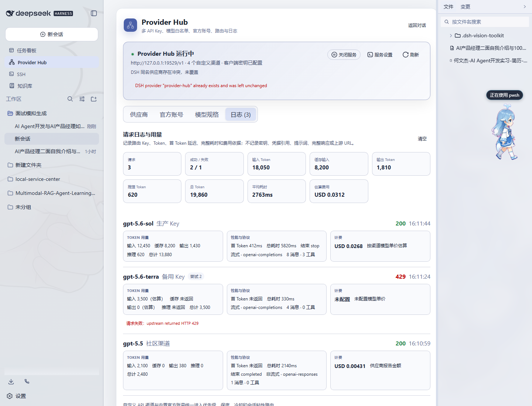
Task: Open 服务设置
Action: click(380, 55)
